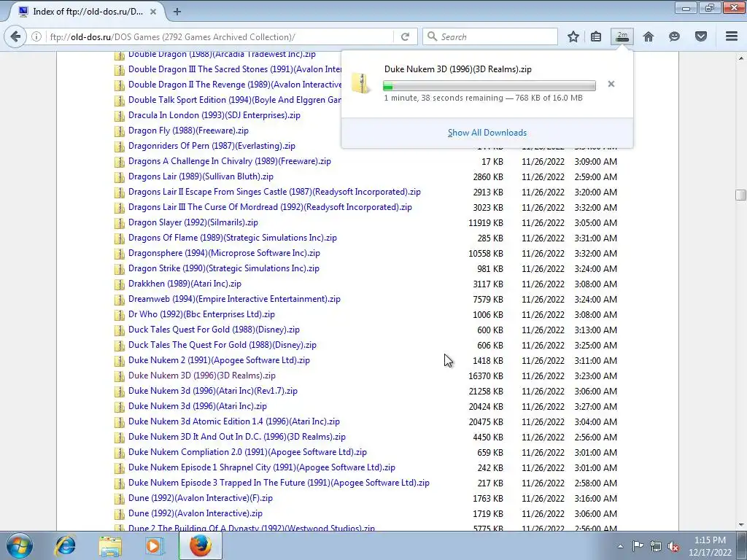Click zip icon beside Dragons Of Flame (1989)
This screenshot has width=747, height=560.
[x=120, y=238]
